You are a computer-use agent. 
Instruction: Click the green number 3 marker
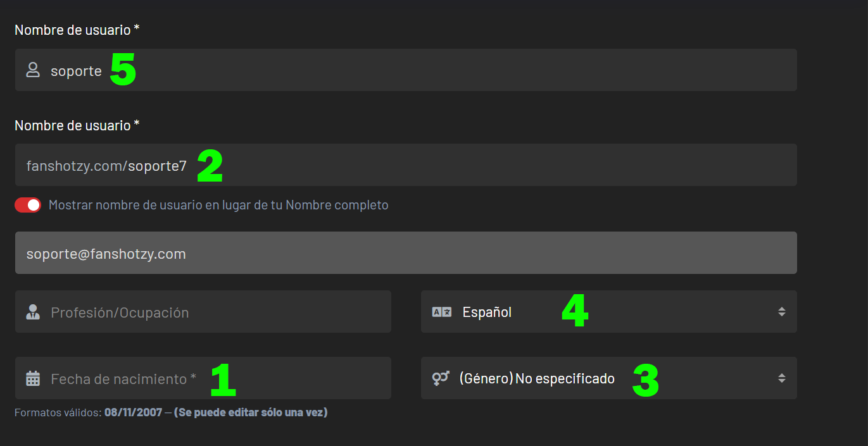pyautogui.click(x=646, y=381)
